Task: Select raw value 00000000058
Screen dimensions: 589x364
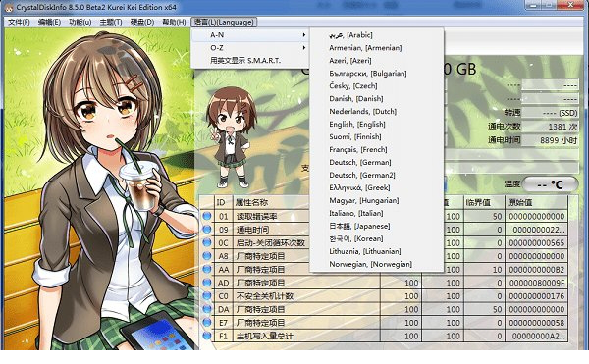Action: coord(537,323)
